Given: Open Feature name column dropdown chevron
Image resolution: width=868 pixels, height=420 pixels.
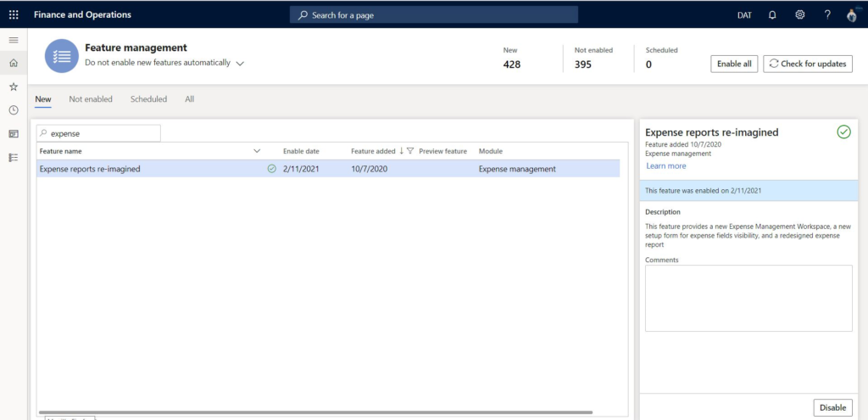Looking at the screenshot, I should [x=257, y=151].
